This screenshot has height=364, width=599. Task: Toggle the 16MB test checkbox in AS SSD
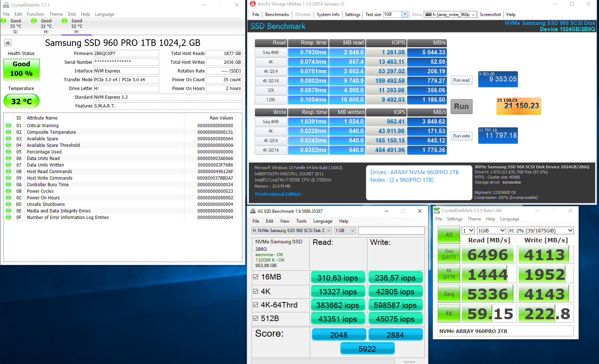click(x=256, y=277)
